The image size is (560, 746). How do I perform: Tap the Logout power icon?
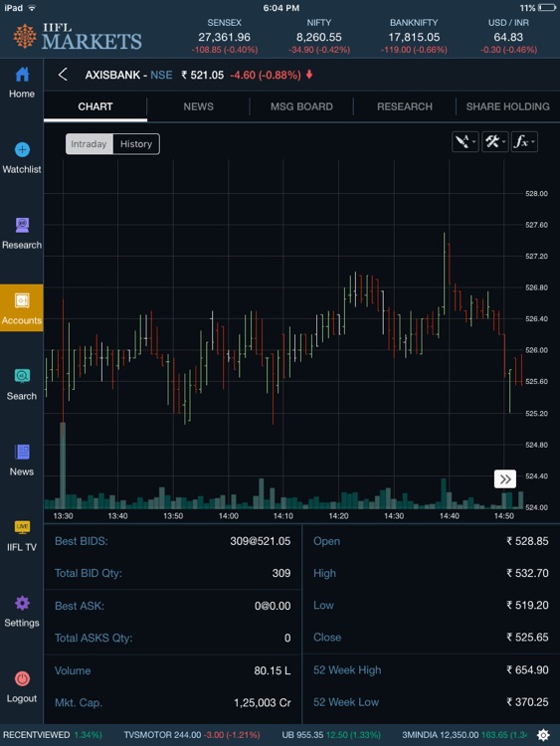[22, 678]
